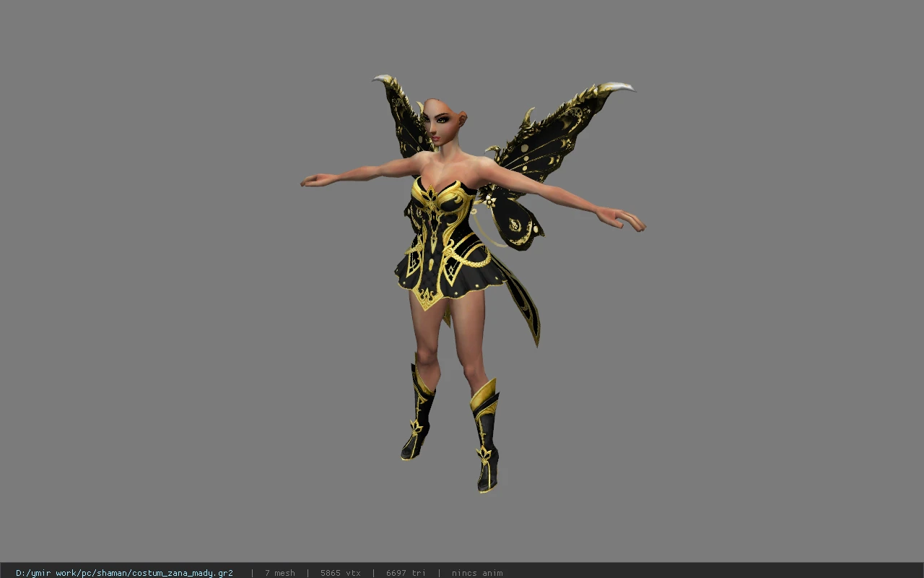Click the empty gray viewport background
Screen dimensions: 924x578
[x=758, y=361]
